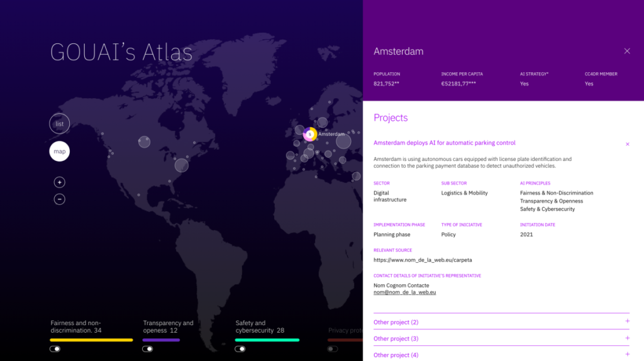Switch to map view
644x361 pixels.
coord(59,152)
